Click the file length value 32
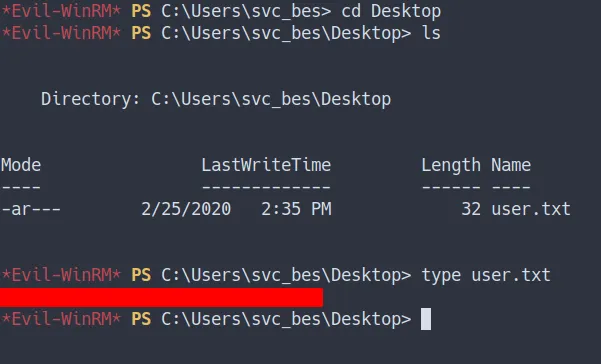 (471, 209)
